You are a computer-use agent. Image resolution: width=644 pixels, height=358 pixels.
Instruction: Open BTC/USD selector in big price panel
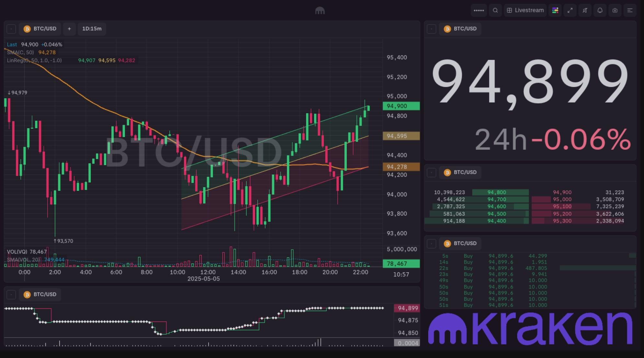[x=460, y=29]
